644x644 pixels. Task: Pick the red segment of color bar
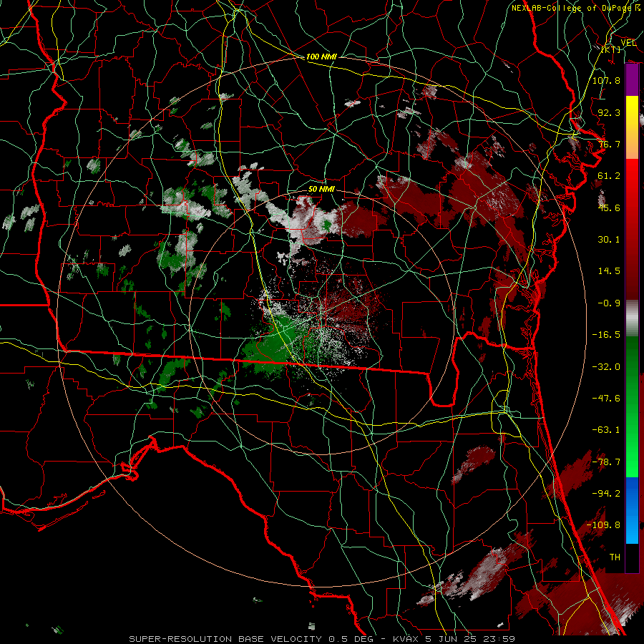[x=632, y=229]
